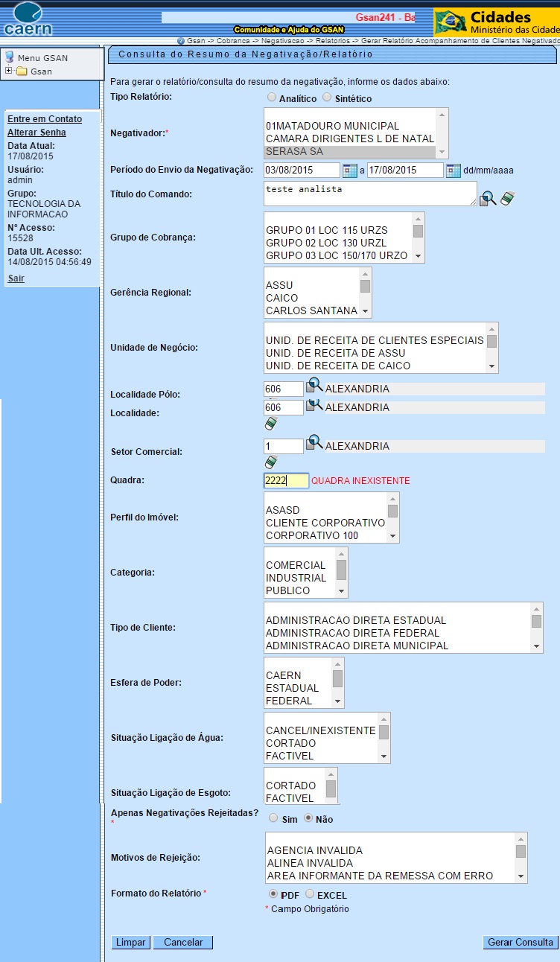This screenshot has height=962, width=560.
Task: Select SERASA SA in Negativador list
Action: pos(351,151)
